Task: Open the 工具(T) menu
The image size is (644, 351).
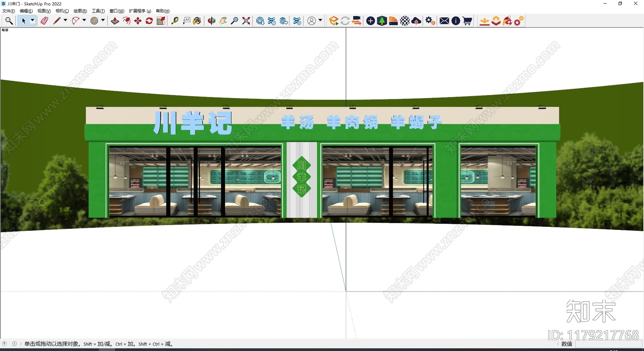Action: (x=98, y=11)
